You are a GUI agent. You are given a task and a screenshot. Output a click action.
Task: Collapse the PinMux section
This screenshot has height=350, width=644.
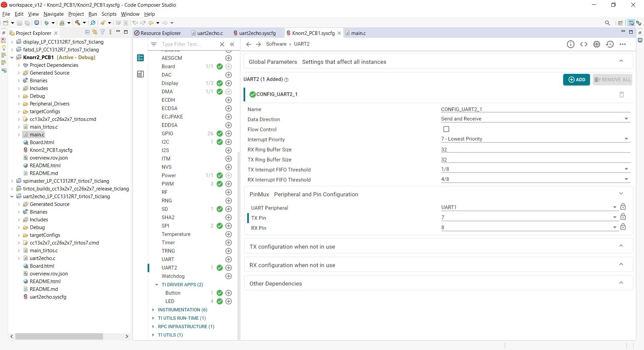tap(621, 193)
